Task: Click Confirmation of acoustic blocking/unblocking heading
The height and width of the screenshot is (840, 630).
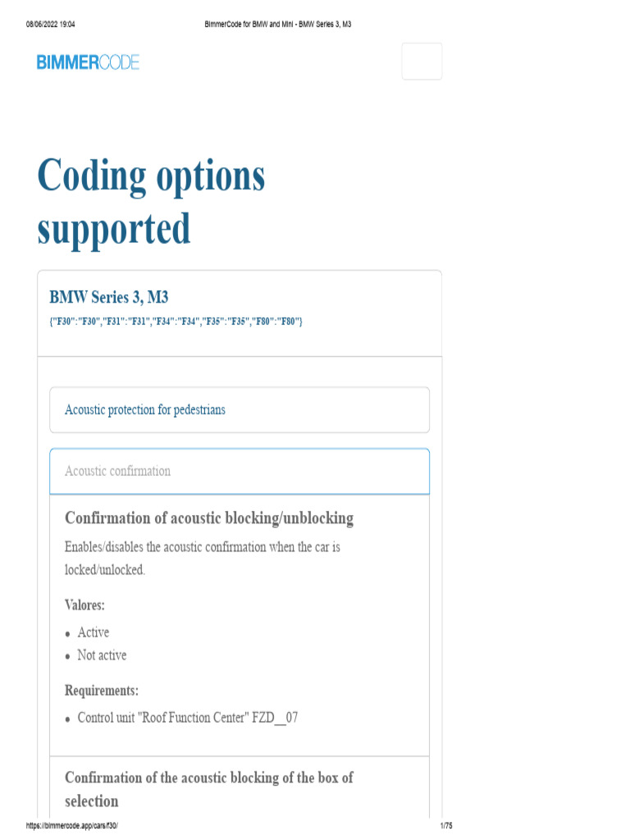Action: (x=209, y=518)
